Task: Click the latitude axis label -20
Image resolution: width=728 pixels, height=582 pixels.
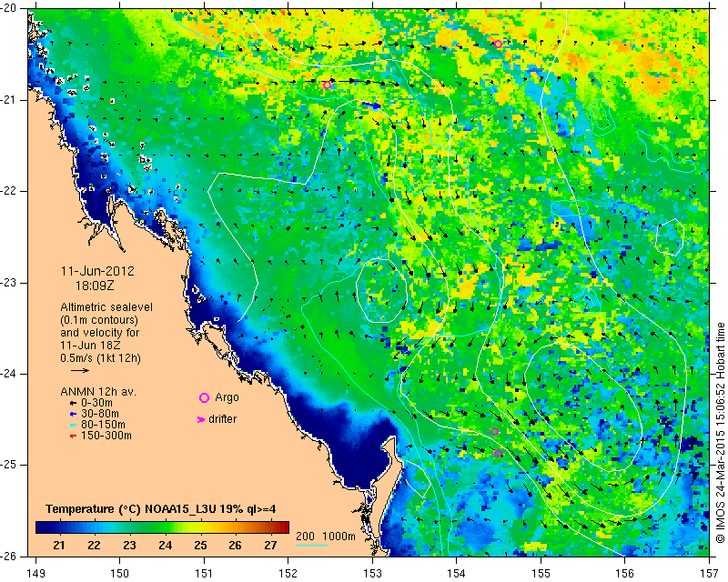Action: coord(8,8)
